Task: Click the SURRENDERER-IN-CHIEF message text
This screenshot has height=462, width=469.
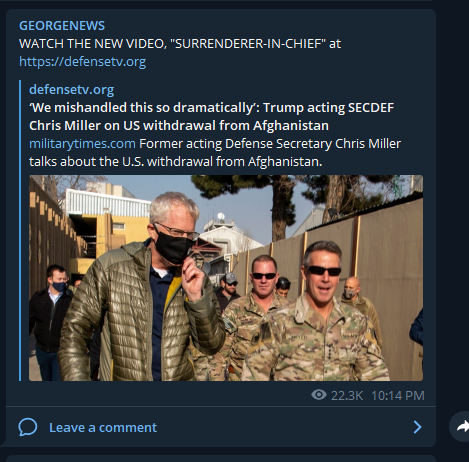Action: 180,44
